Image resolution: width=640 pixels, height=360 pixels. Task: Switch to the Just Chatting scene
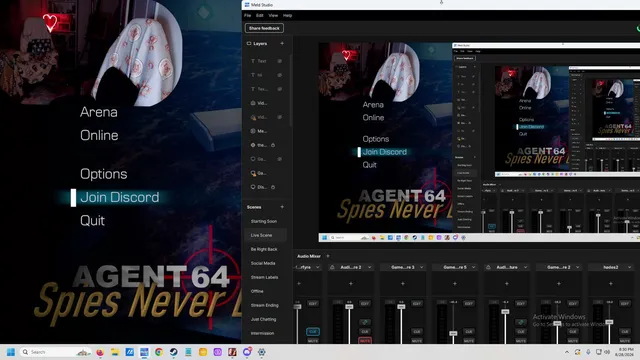[263, 319]
